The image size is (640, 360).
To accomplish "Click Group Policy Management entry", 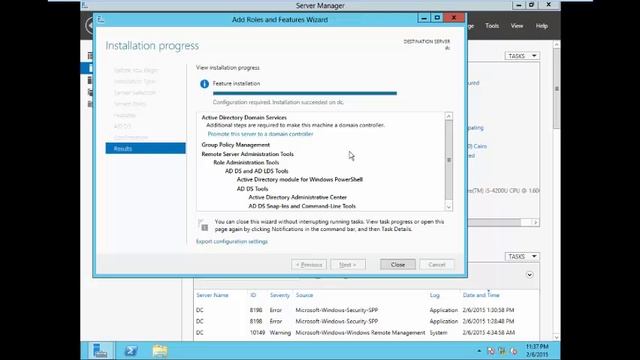I will (x=236, y=144).
